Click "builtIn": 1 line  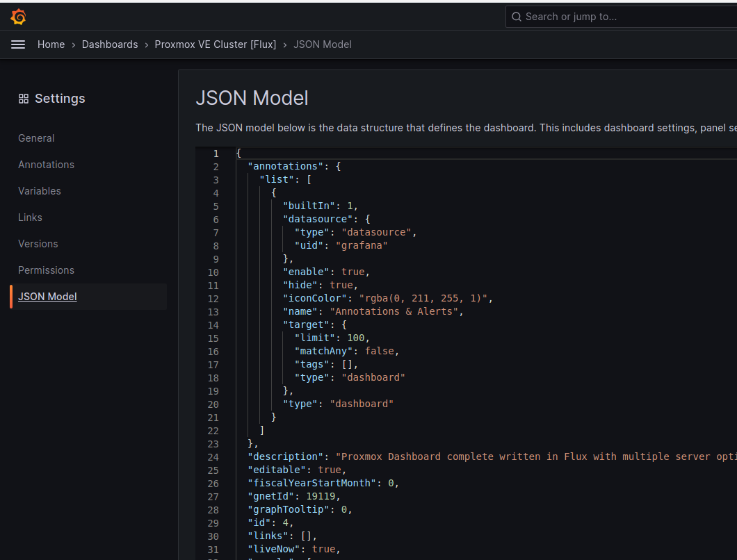pos(320,206)
